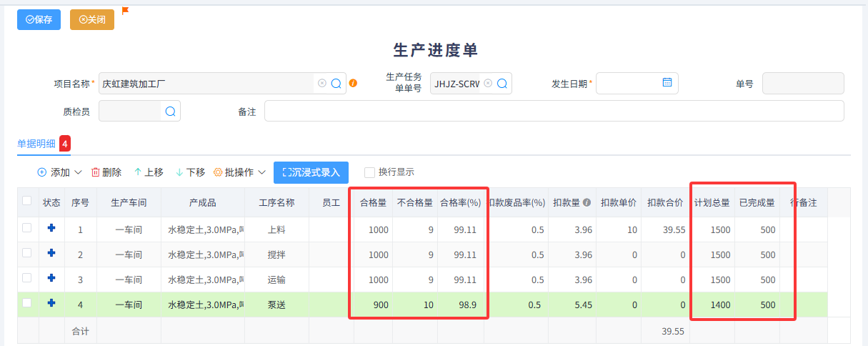Screen dimensions: 868x346
Task: Select the checkbox for row 4 泵送
Action: coord(27,303)
